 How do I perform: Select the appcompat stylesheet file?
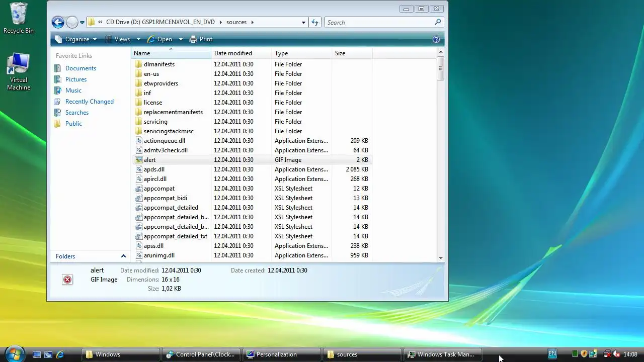159,189
